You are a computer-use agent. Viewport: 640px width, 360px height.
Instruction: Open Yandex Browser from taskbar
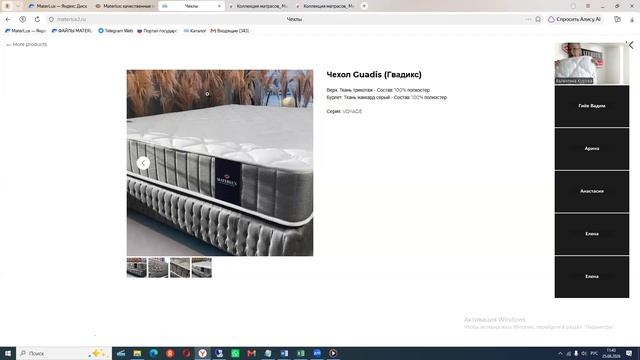[202, 353]
